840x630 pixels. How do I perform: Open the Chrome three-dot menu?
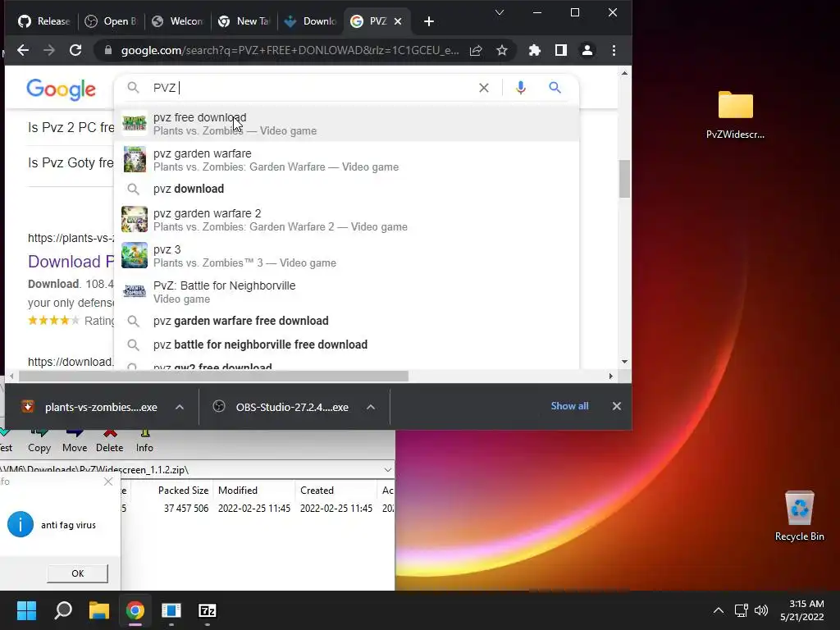tap(614, 50)
